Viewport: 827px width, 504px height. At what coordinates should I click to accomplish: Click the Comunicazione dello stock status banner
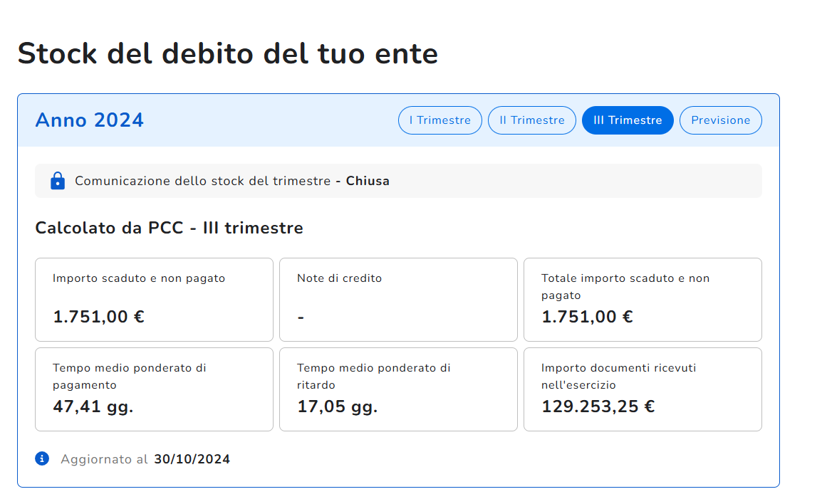(x=398, y=181)
